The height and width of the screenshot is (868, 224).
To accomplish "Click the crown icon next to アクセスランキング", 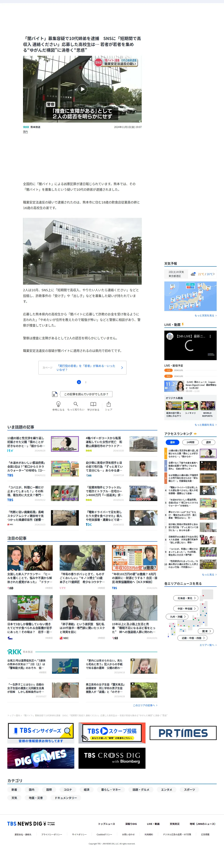I will tap(195, 434).
